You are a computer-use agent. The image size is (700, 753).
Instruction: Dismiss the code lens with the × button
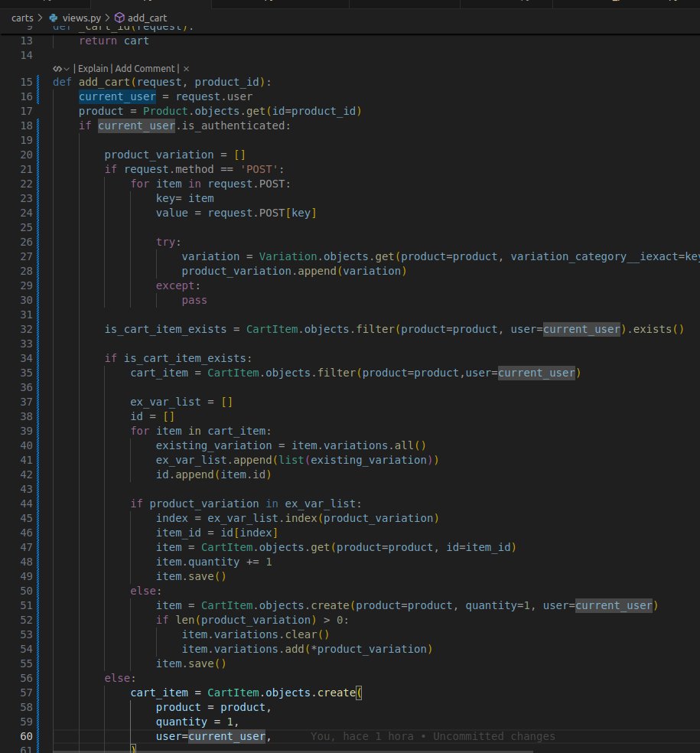[186, 69]
